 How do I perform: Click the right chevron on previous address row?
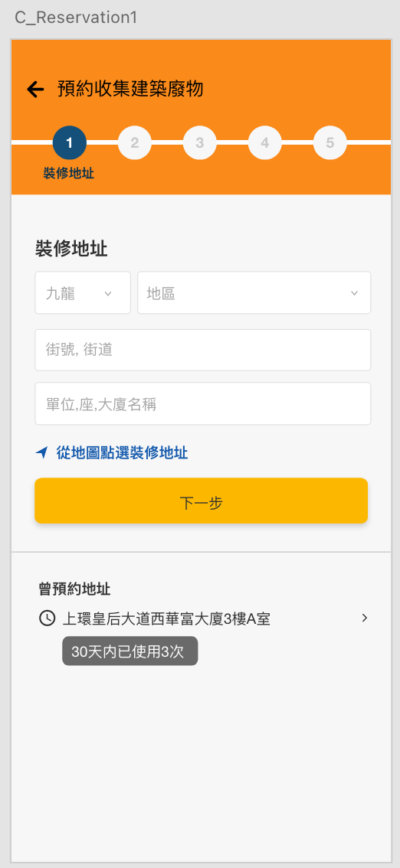pos(365,618)
